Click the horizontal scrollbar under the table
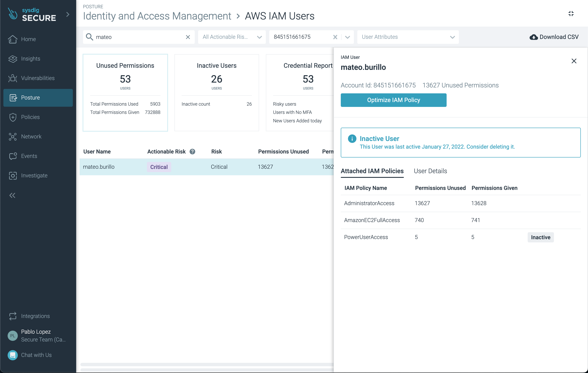 (207, 365)
